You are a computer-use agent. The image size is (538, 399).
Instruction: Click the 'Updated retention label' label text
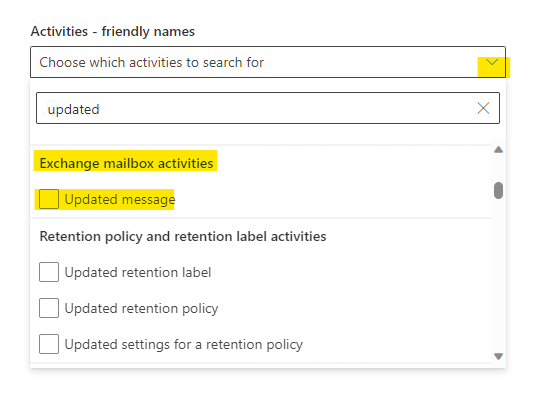[x=138, y=272]
